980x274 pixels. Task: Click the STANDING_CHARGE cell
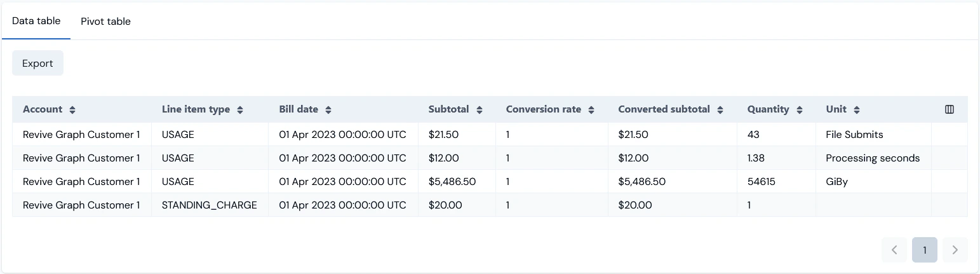210,205
